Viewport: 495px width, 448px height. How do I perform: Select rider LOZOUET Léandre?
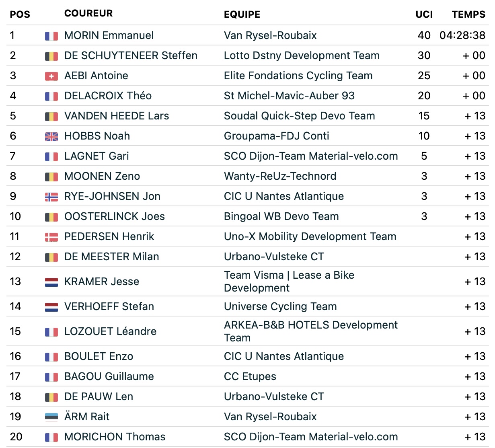[111, 331]
